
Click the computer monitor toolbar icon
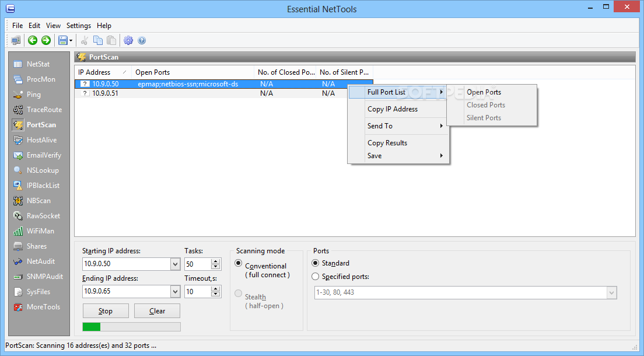16,40
